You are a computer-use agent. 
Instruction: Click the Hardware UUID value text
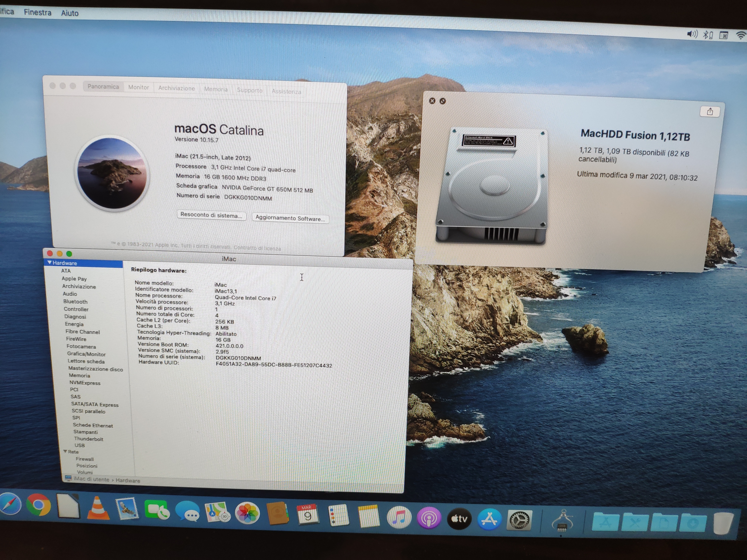pos(274,365)
